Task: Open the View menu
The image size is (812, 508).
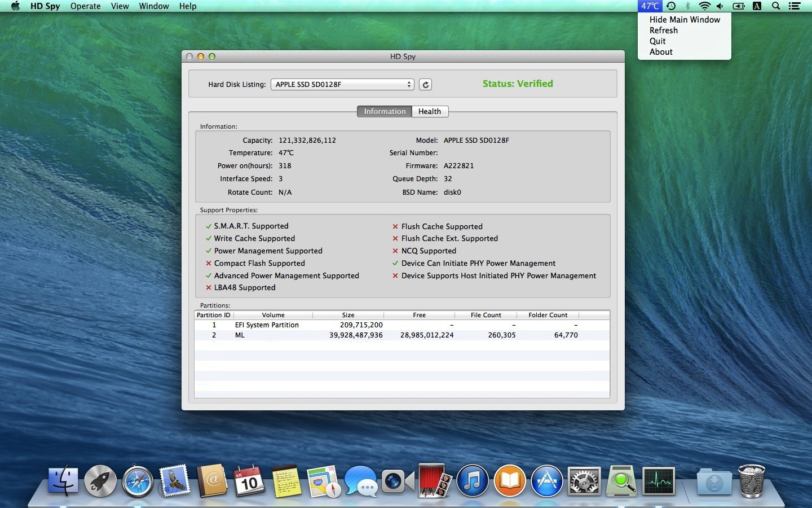Action: [120, 6]
